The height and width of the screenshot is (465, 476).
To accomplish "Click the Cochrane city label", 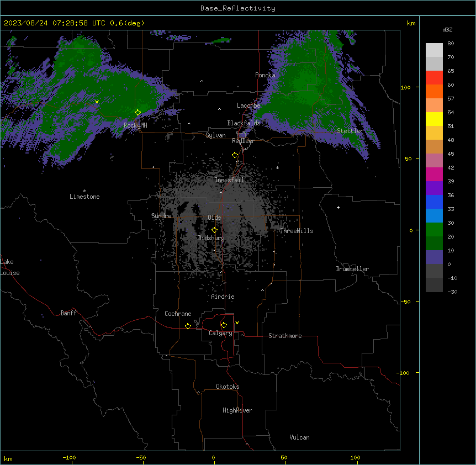I will [178, 314].
